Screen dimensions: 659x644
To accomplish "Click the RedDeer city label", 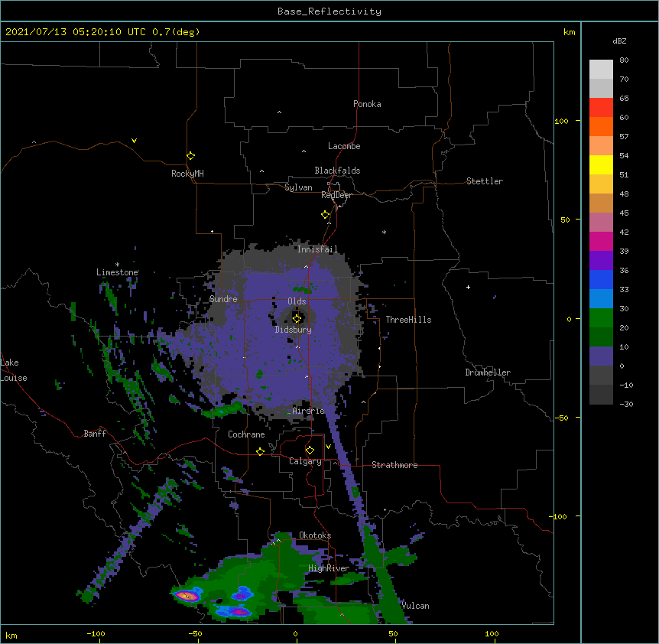I will pyautogui.click(x=336, y=195).
